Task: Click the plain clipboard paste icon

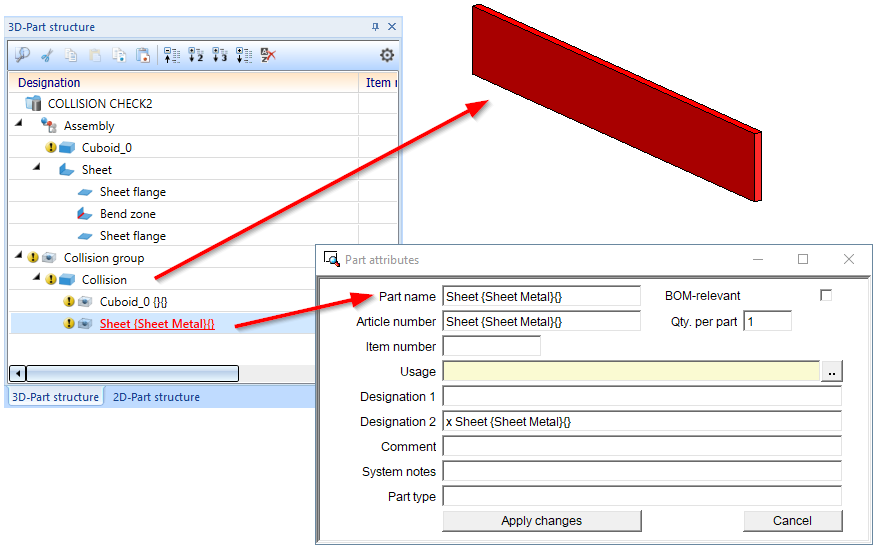Action: (95, 55)
